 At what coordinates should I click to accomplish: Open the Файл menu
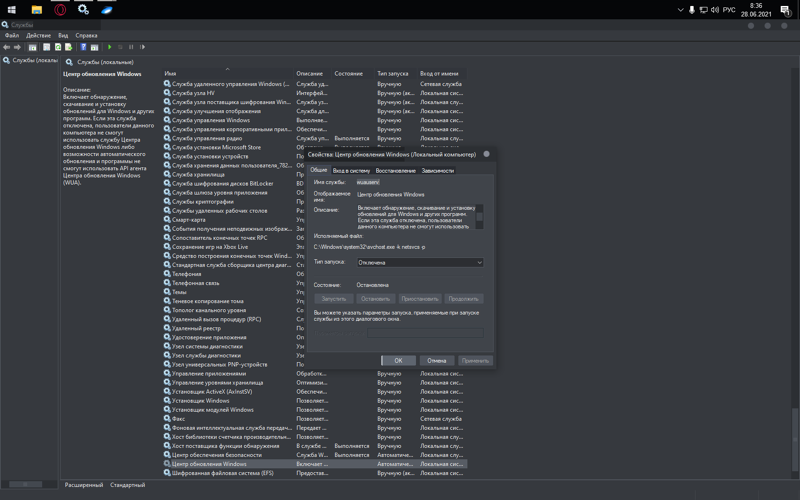click(x=12, y=35)
